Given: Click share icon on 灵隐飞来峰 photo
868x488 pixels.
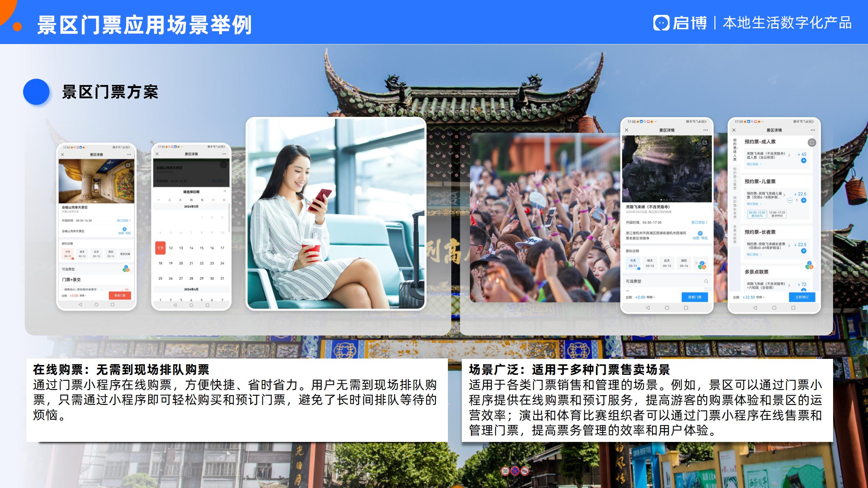Looking at the screenshot, I should (x=705, y=143).
